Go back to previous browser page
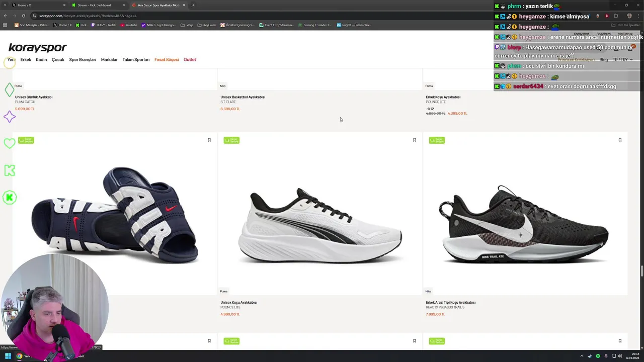Image resolution: width=644 pixels, height=362 pixels. coord(6,16)
